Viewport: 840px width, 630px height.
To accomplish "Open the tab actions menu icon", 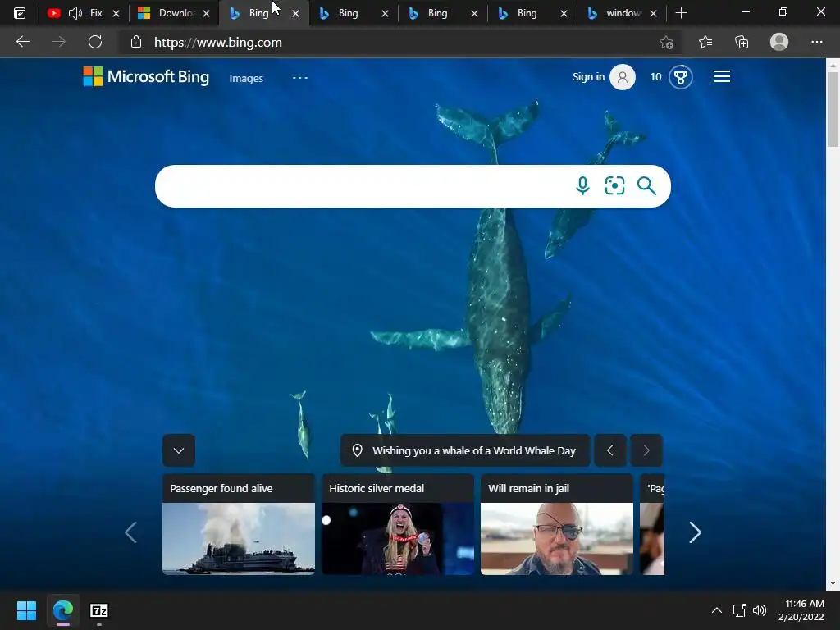I will coord(20,13).
